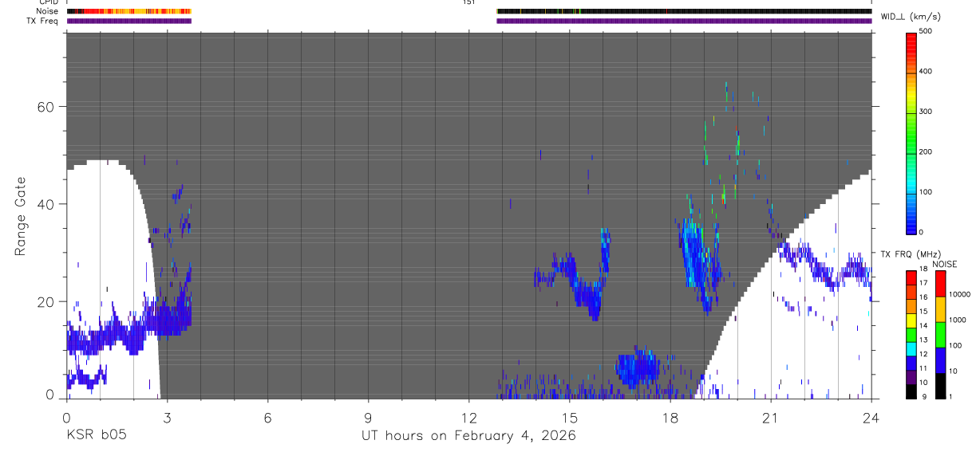
Task: Click the '151' CPID value at top
Action: (469, 2)
